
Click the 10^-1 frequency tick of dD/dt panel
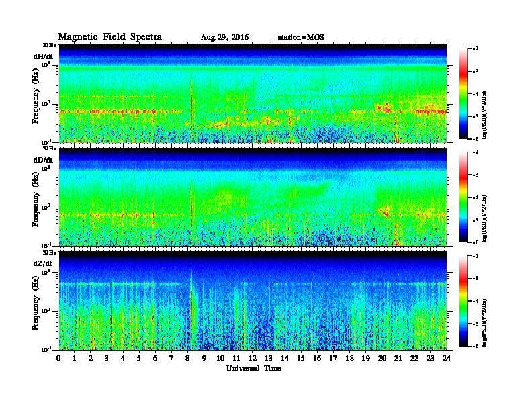pos(46,246)
